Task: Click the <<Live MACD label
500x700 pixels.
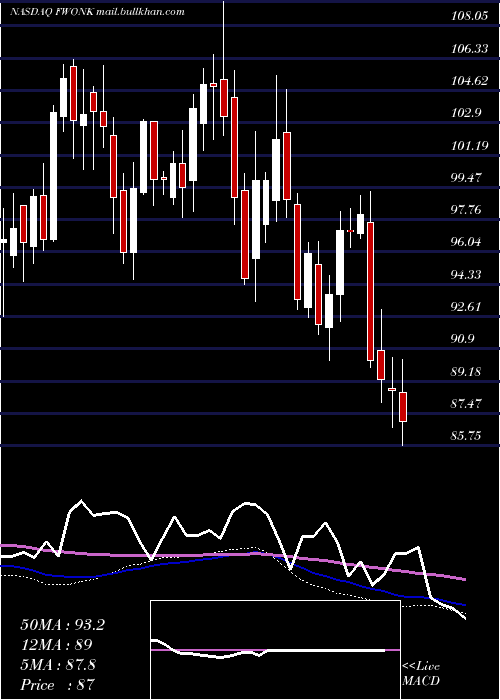Action: [421, 674]
